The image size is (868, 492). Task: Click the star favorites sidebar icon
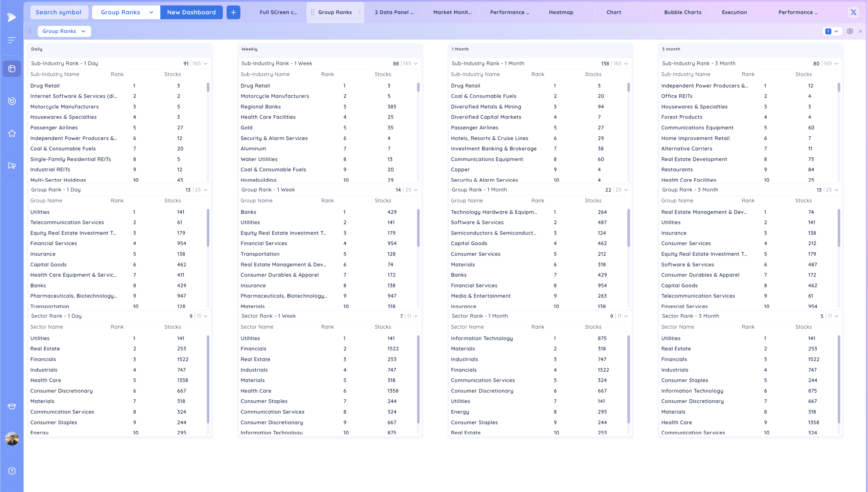pos(12,134)
